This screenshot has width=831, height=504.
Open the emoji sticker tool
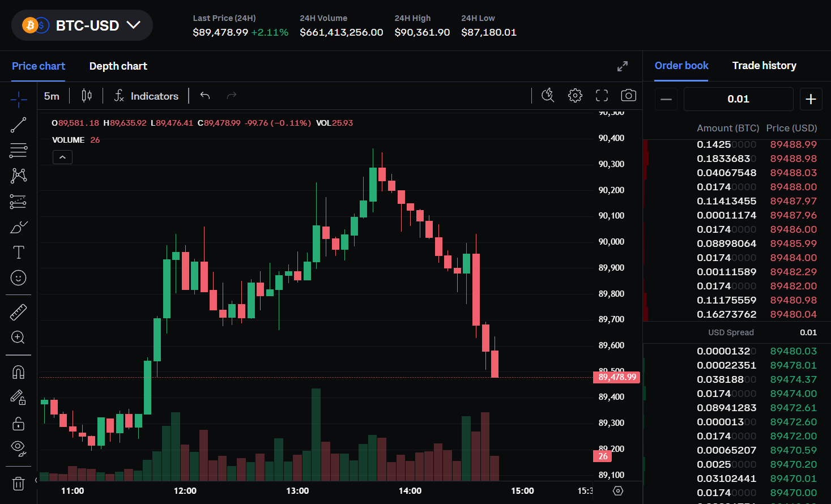(18, 277)
